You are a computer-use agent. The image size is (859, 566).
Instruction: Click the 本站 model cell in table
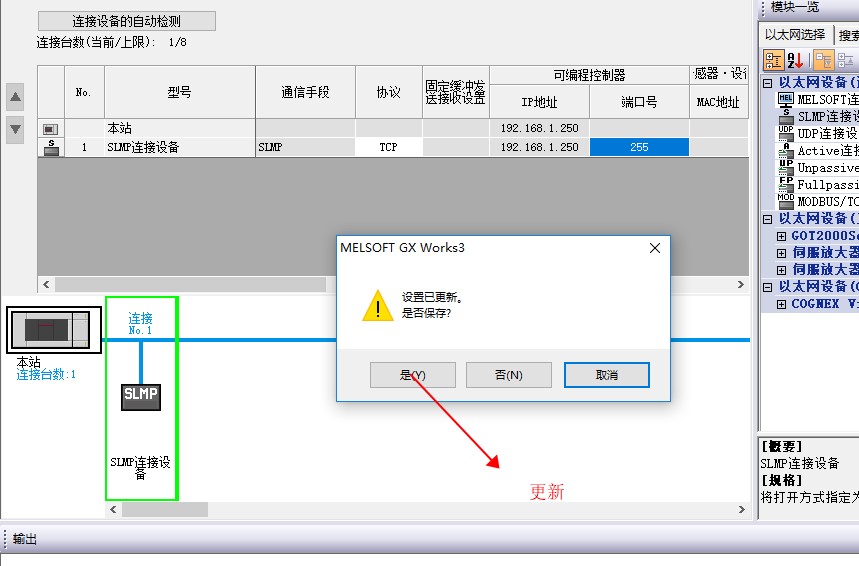pos(180,128)
